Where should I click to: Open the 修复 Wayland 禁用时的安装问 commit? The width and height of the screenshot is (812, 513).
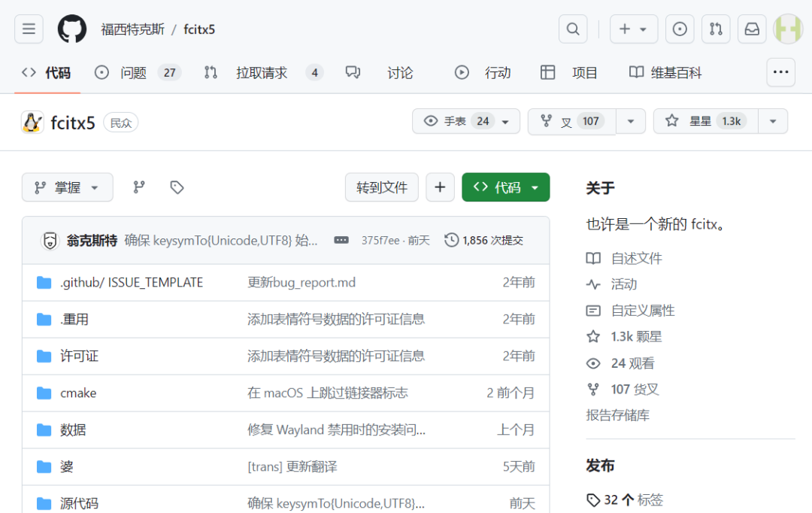[x=336, y=430]
